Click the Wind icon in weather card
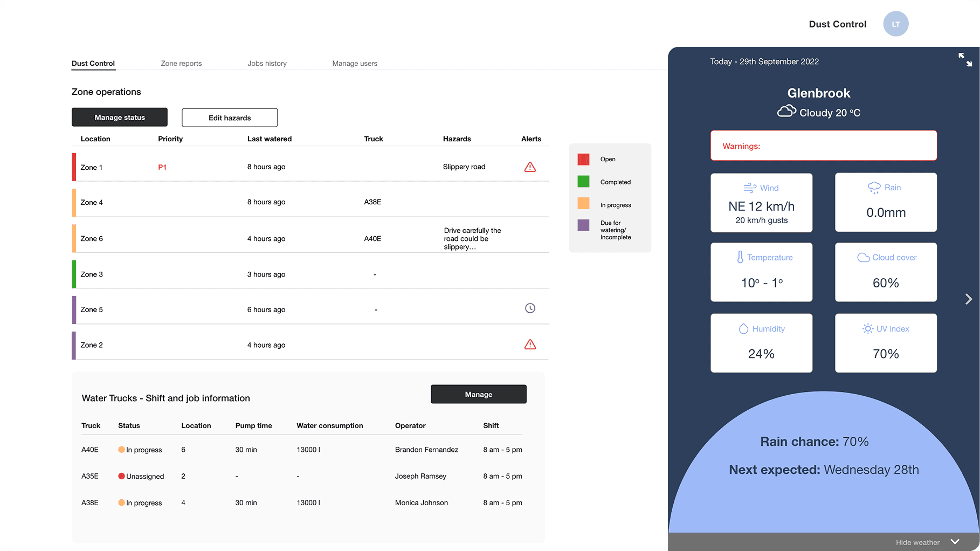Screen dimensions: 980x551 (750, 188)
